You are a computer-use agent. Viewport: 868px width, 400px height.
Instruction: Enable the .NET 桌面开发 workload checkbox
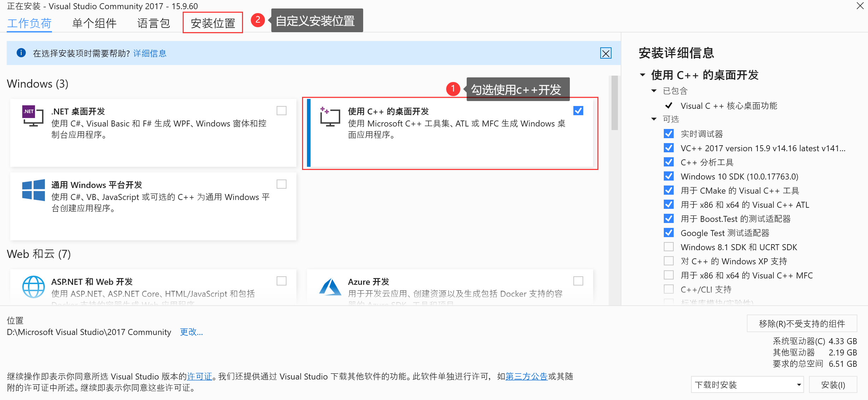coord(281,111)
